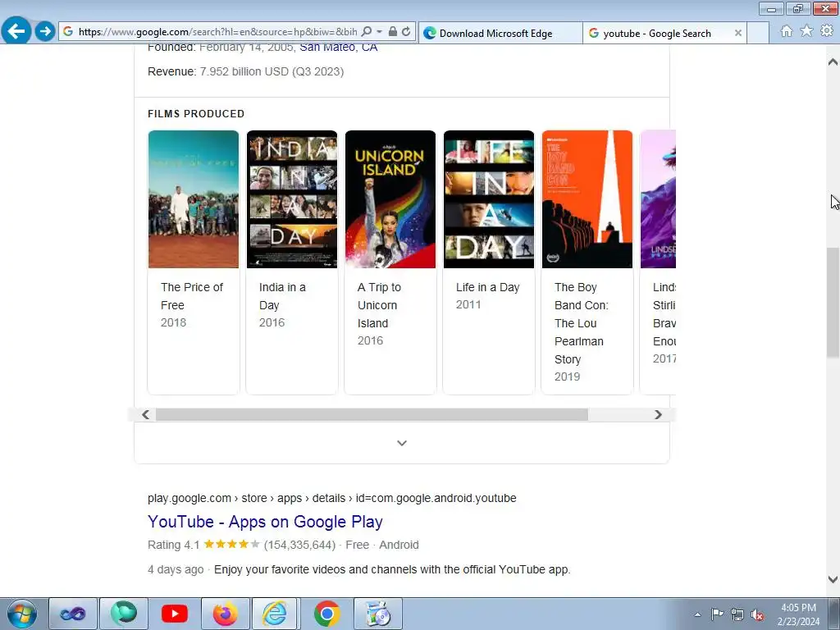
Task: Click the page scrollbar up arrow
Action: [x=833, y=62]
